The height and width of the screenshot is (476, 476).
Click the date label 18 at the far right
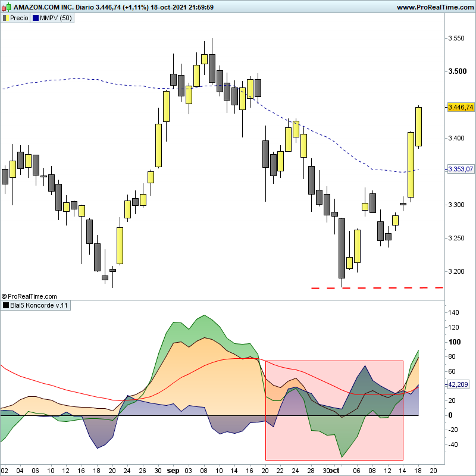[x=418, y=471]
